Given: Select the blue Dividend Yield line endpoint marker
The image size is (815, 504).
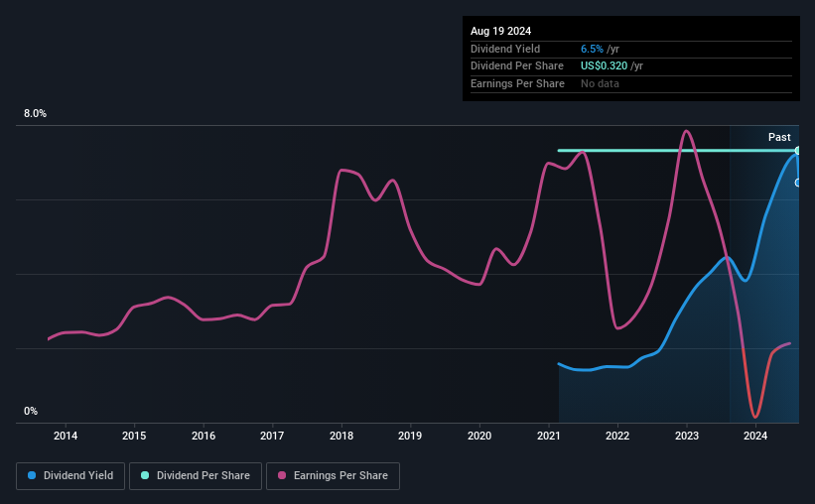Looking at the screenshot, I should (798, 183).
